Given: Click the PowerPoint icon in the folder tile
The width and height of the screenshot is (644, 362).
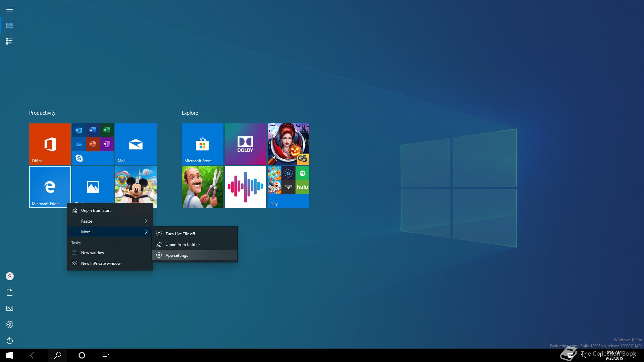Looking at the screenshot, I should 93,144.
